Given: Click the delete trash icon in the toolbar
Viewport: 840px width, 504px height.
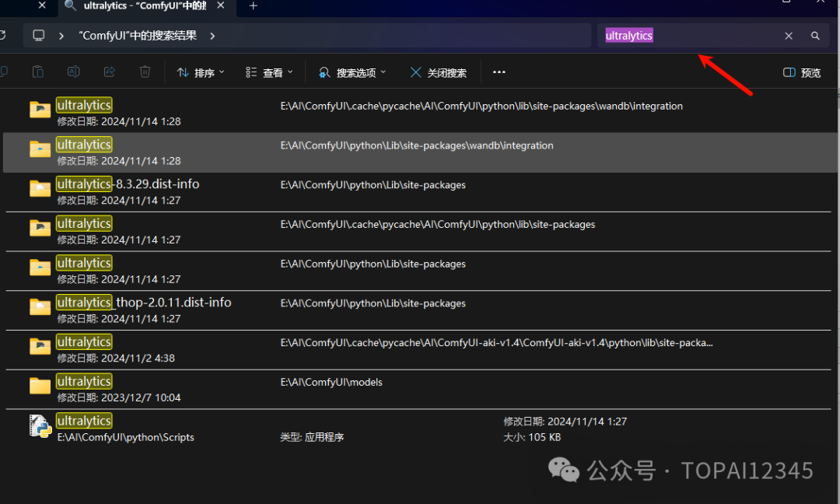Looking at the screenshot, I should coord(145,72).
